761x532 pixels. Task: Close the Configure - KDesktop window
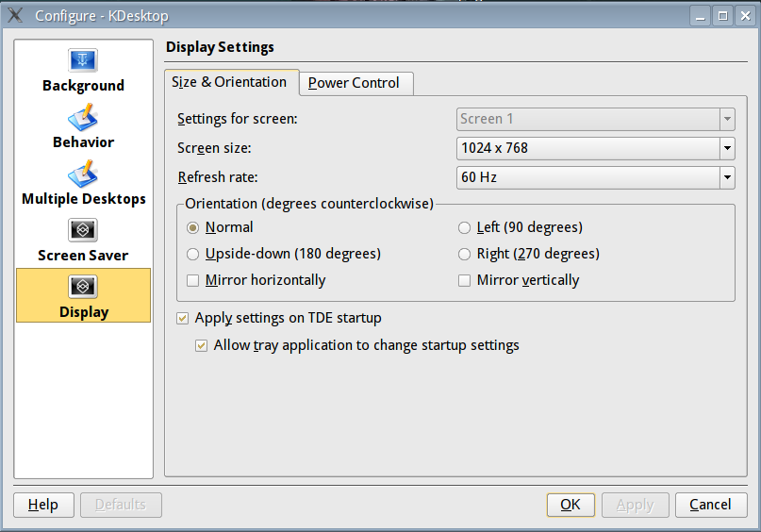[746, 16]
